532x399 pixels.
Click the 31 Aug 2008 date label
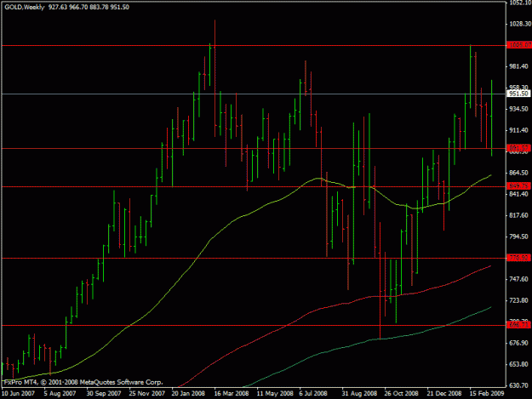coord(360,394)
